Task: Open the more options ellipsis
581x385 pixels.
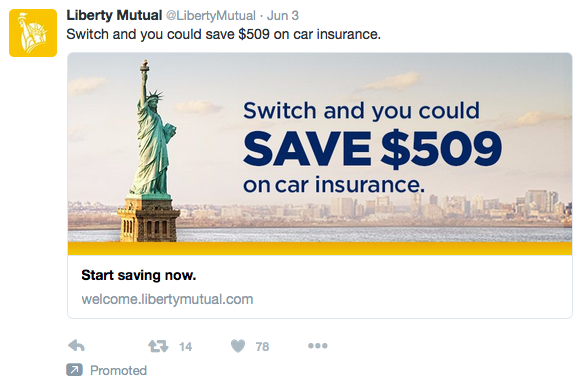Action: point(318,346)
